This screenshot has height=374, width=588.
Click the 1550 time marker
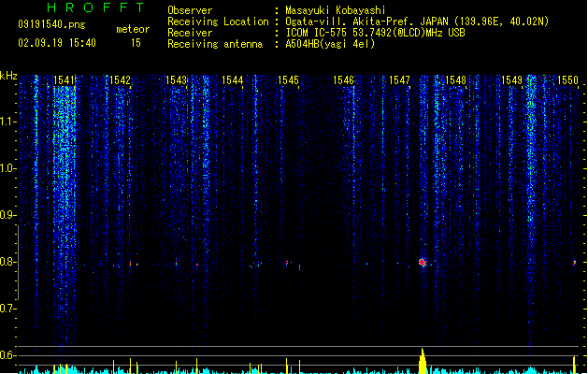click(x=567, y=80)
